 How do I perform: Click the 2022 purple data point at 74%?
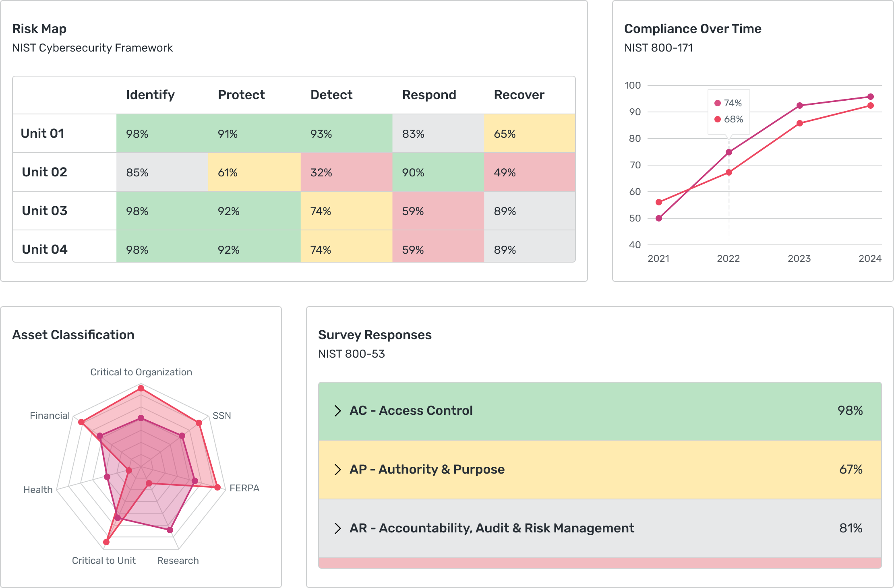pyautogui.click(x=729, y=152)
